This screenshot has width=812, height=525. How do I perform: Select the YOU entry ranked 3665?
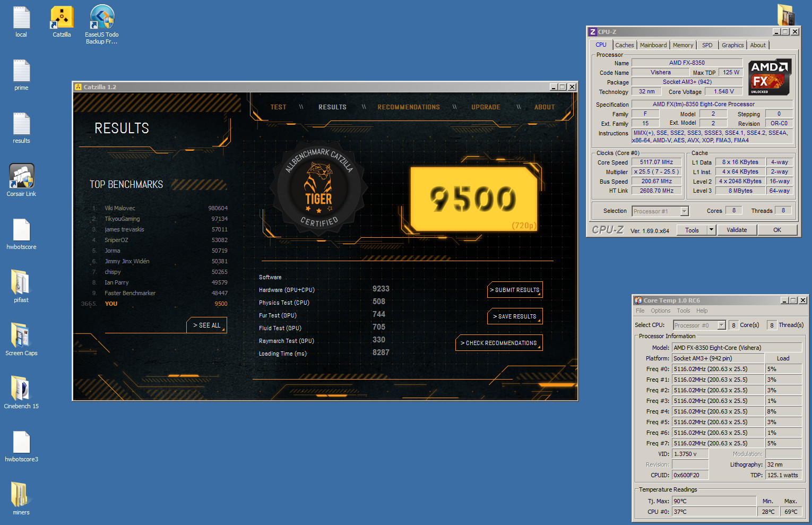(154, 304)
